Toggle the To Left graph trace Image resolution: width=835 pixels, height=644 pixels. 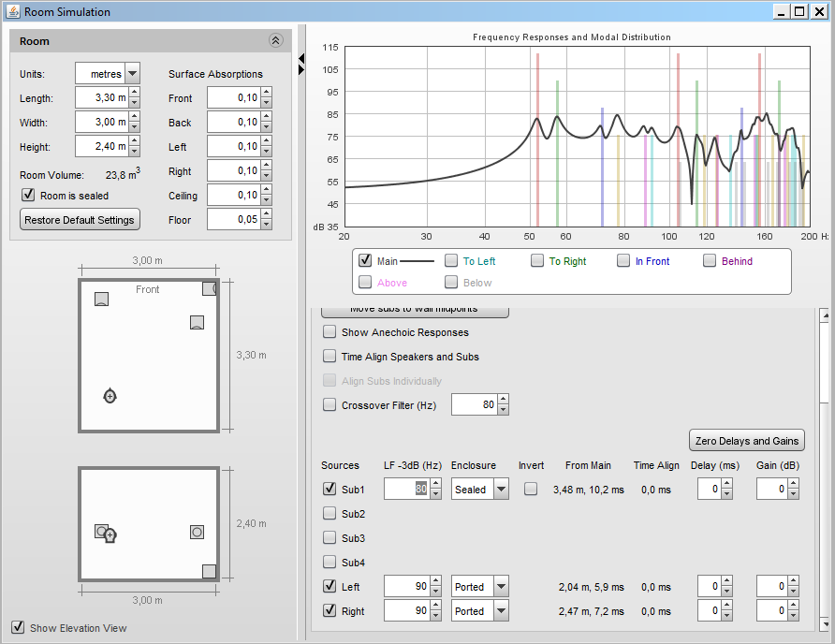[451, 261]
